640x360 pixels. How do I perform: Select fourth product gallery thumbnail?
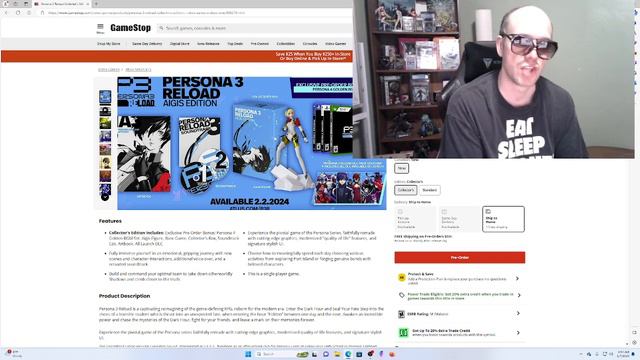[x=105, y=136]
